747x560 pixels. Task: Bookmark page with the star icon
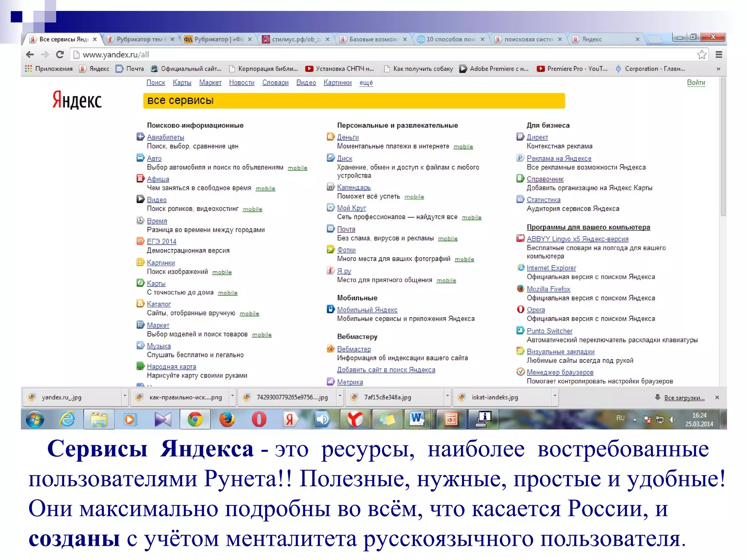[701, 55]
